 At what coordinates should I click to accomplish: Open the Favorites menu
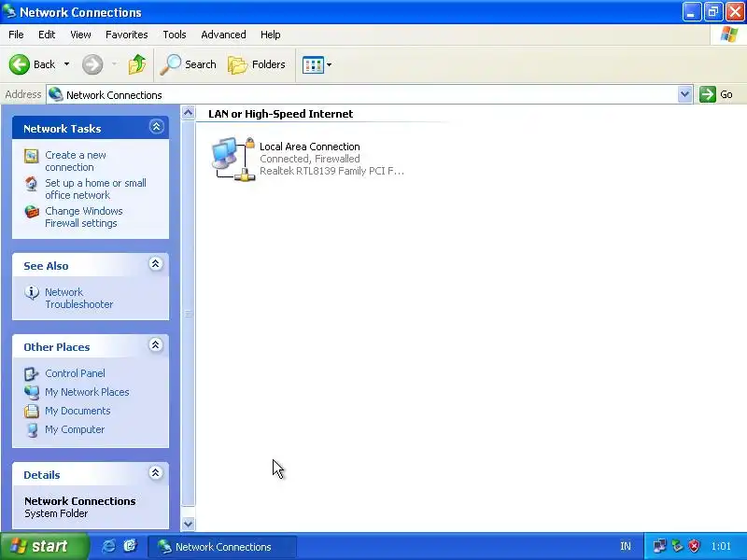[127, 35]
